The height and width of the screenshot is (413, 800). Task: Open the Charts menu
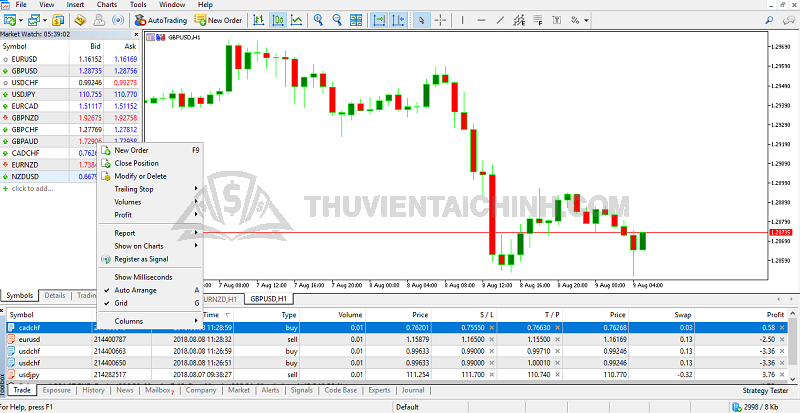pos(107,5)
